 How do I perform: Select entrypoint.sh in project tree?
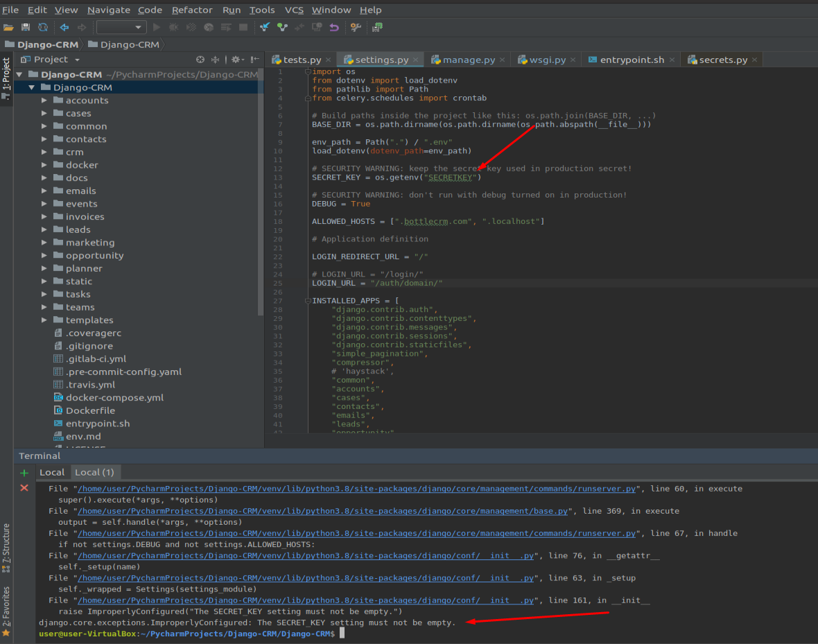click(92, 424)
